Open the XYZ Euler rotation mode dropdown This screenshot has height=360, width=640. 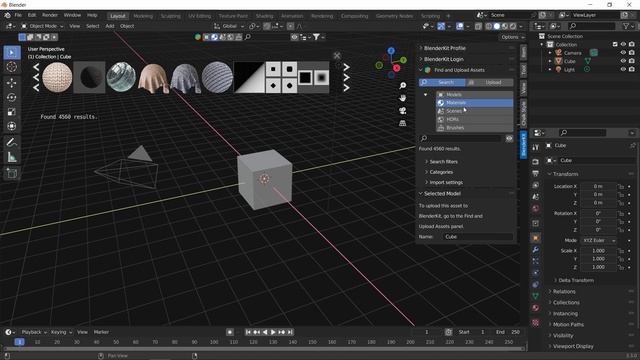pos(599,240)
